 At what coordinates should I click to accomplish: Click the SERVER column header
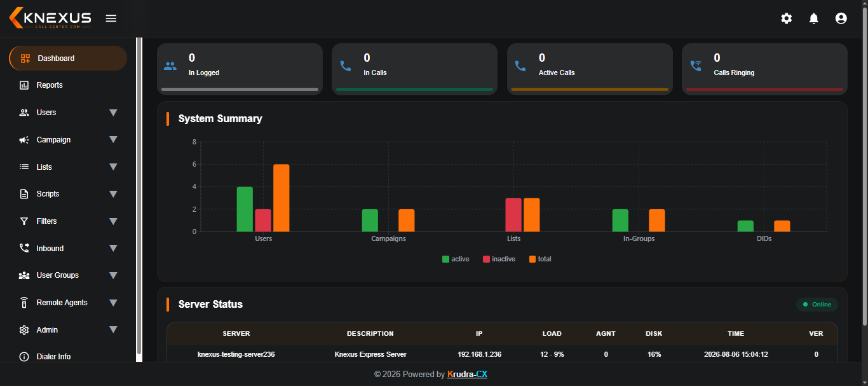[x=236, y=333]
